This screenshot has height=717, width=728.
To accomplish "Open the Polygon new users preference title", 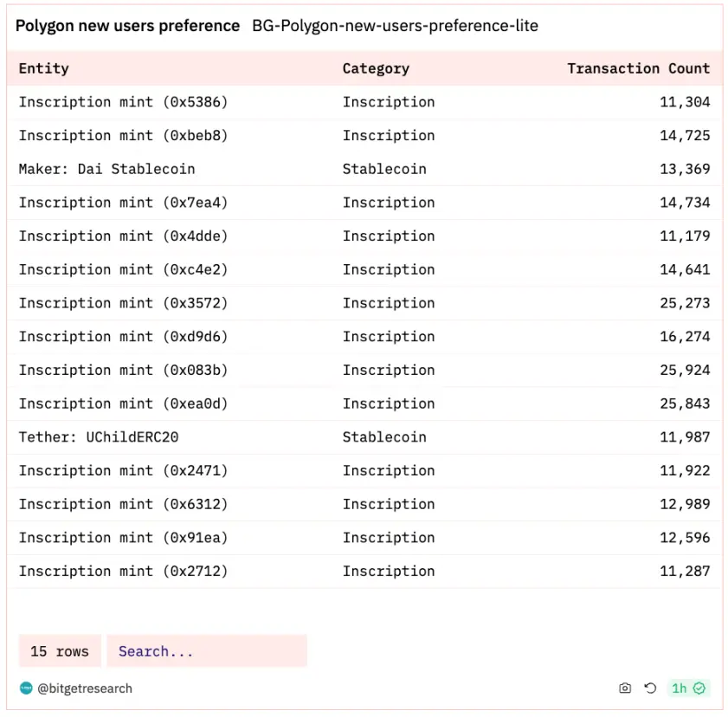I will click(x=127, y=26).
